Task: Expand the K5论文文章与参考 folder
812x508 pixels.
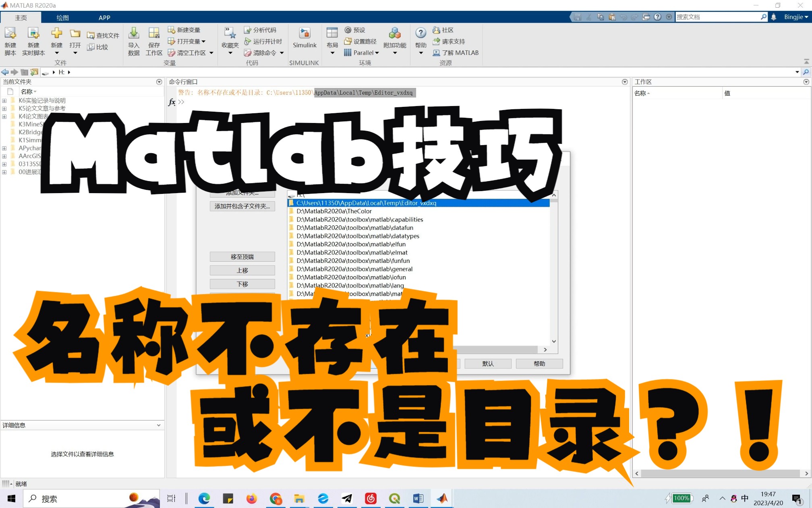Action: 4,108
